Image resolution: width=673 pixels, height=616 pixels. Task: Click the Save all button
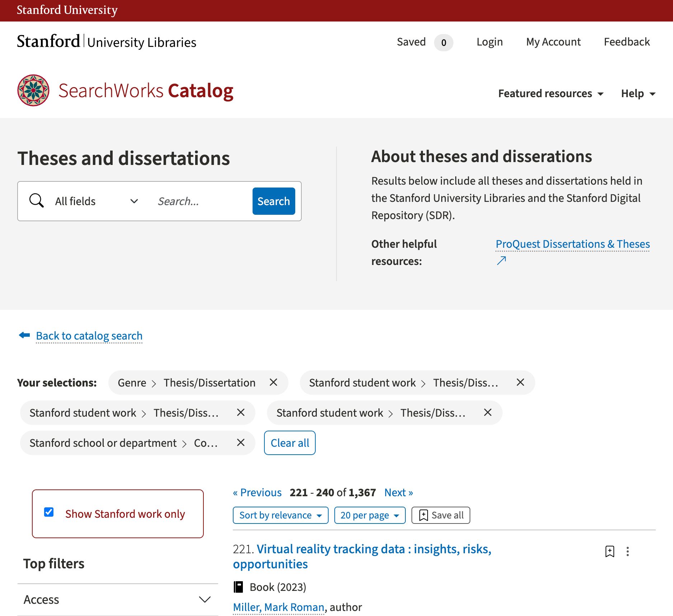click(x=441, y=515)
